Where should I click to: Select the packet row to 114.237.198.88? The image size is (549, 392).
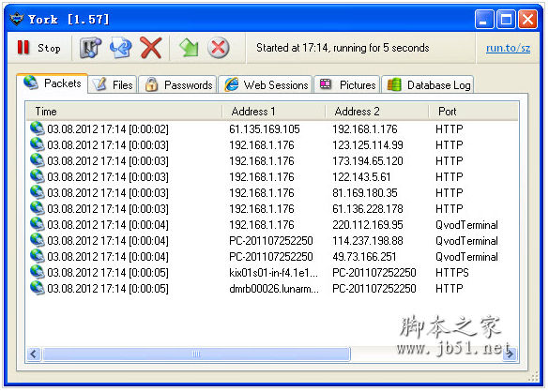272,240
